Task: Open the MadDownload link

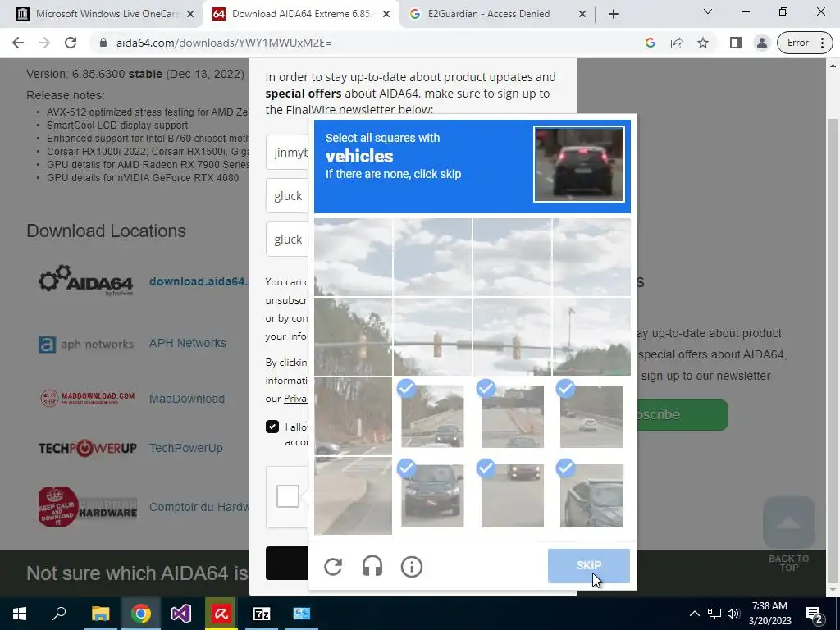Action: tap(187, 399)
